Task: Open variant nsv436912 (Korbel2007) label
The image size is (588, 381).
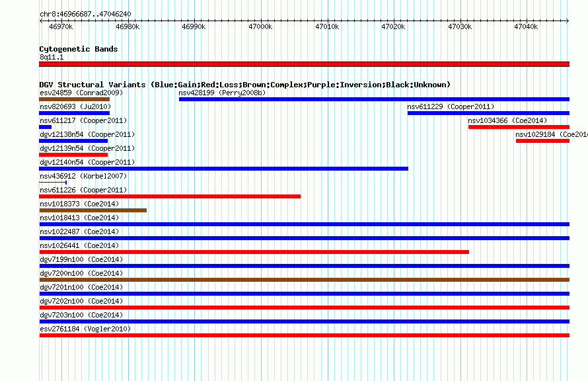Action: point(83,176)
